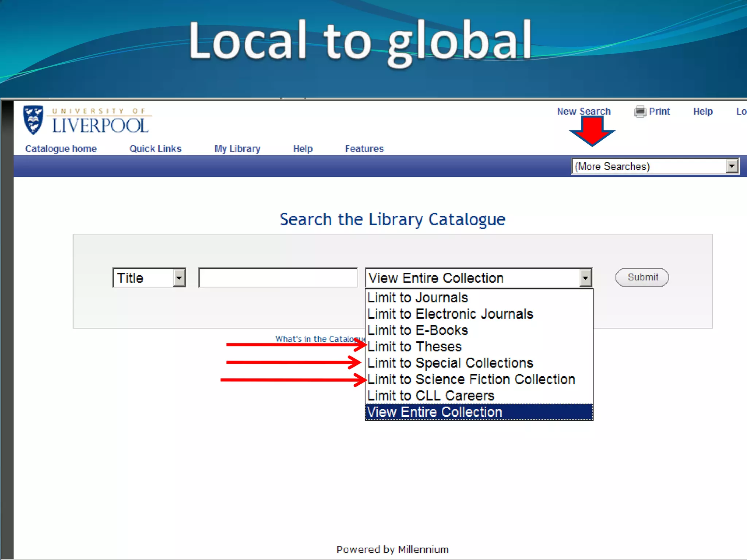This screenshot has width=747, height=560.
Task: Select Limit to Journals option
Action: (x=479, y=297)
